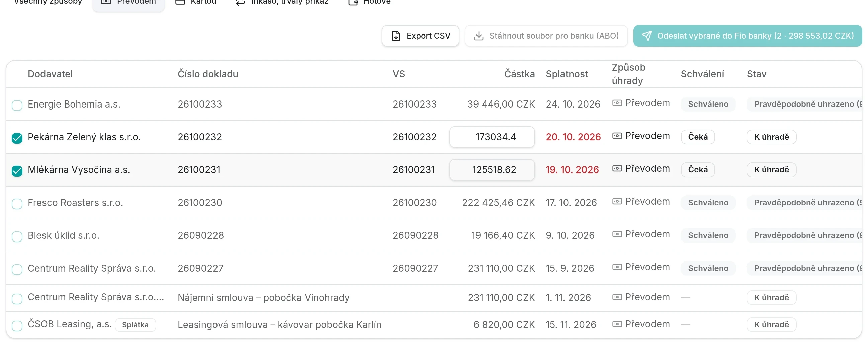This screenshot has height=345, width=868.
Task: Sort by the Splatnost column header
Action: pos(567,74)
